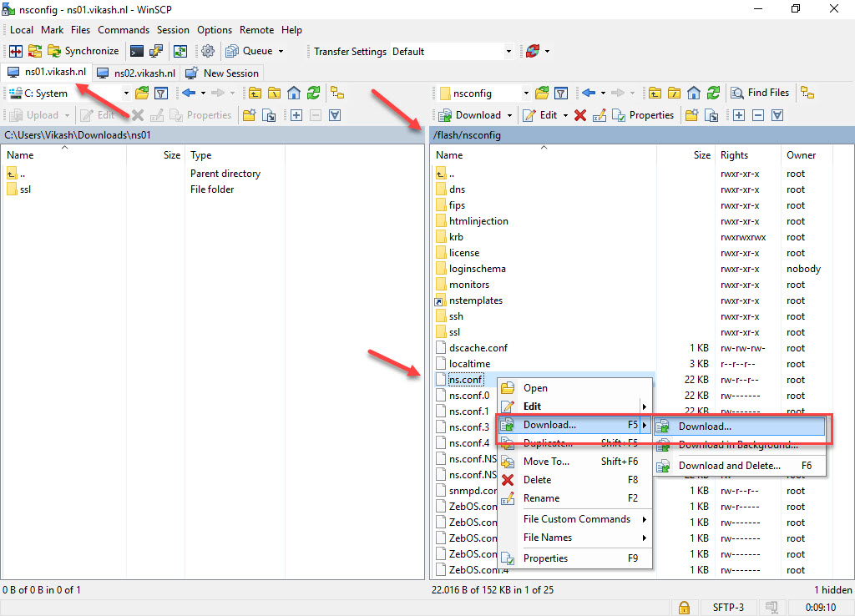Expand the remote Edit toolbar dropdown arrow
Image resolution: width=855 pixels, height=616 pixels.
pyautogui.click(x=565, y=115)
